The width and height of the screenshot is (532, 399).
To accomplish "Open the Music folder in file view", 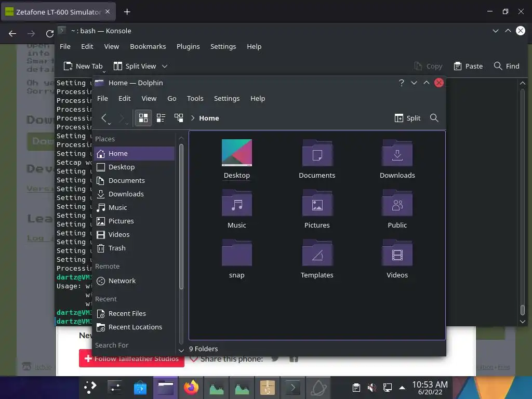I will tap(237, 209).
